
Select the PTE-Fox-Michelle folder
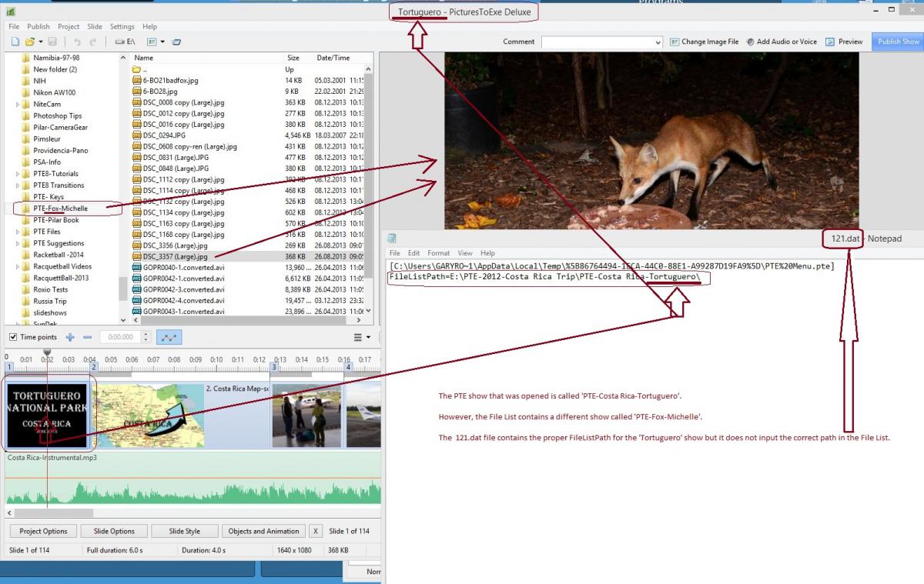coord(60,209)
